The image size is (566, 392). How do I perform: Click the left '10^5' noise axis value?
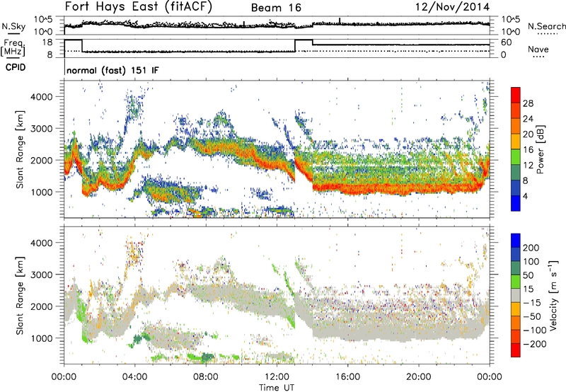[x=43, y=20]
